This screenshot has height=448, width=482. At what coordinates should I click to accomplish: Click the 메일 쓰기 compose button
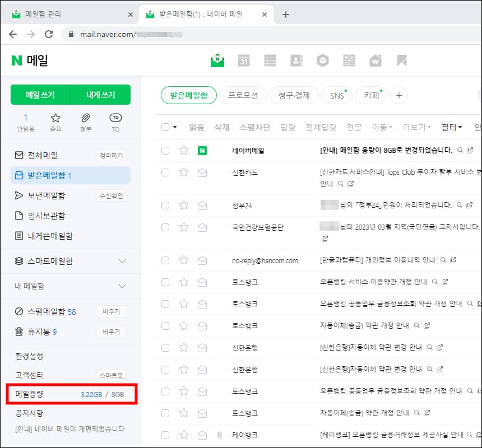coord(40,95)
